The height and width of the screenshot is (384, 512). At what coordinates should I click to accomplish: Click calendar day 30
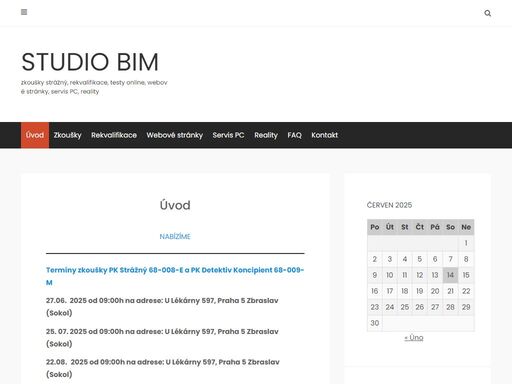coord(375,323)
